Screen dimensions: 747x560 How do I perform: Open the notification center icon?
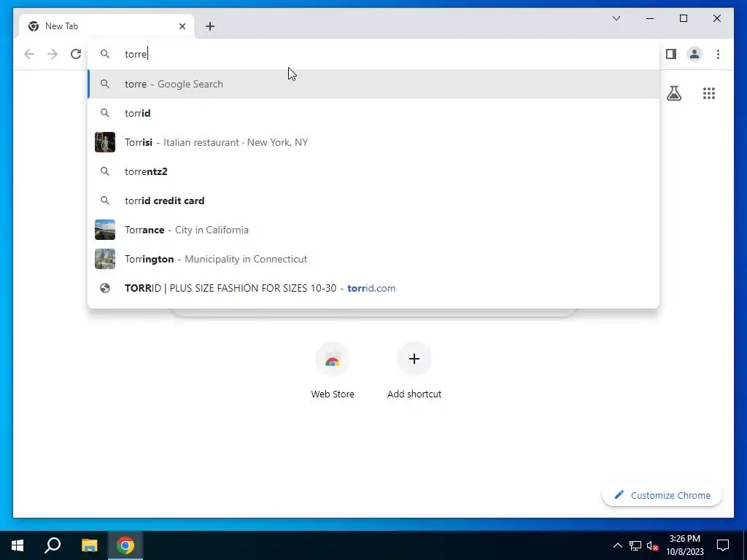point(723,545)
